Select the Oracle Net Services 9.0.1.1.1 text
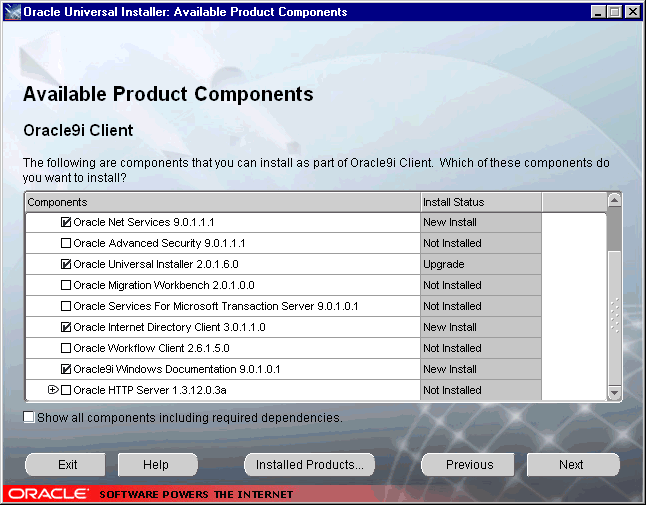This screenshot has height=505, width=646. click(x=144, y=222)
